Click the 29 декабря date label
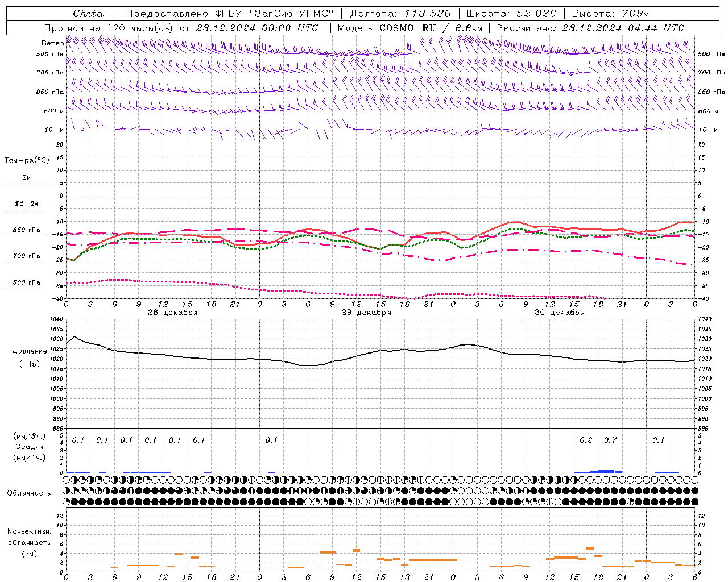The width and height of the screenshot is (728, 582). point(366,313)
